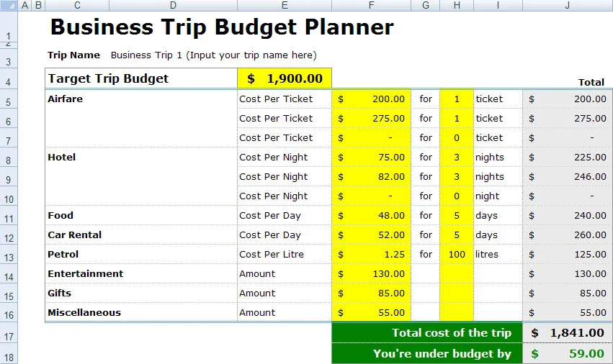The height and width of the screenshot is (364, 613).
Task: Select the quantity cell showing 100 litres
Action: 457,254
